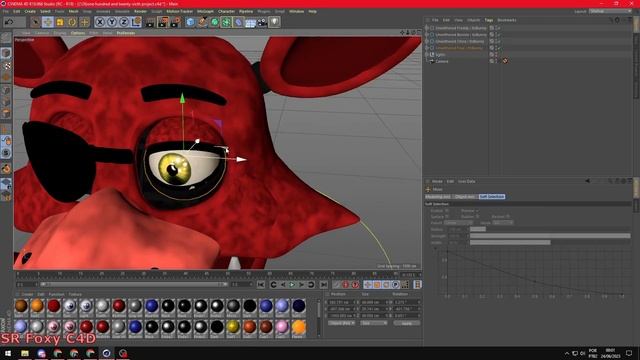Jump to end of the animation
Screen dimensions: 640x360
coord(324,284)
